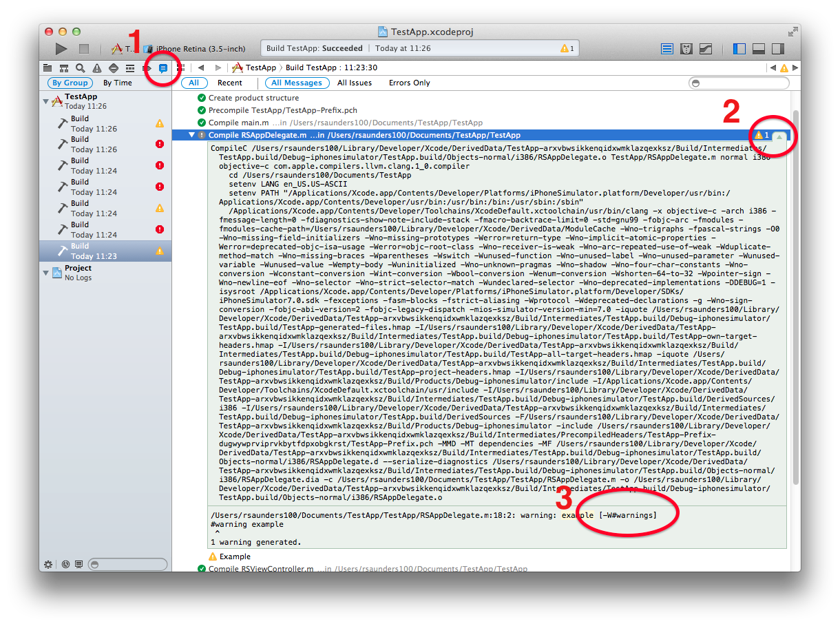Click the RSAppDelegate.m warning message text
Viewport: 840px width, 626px height.
434,515
